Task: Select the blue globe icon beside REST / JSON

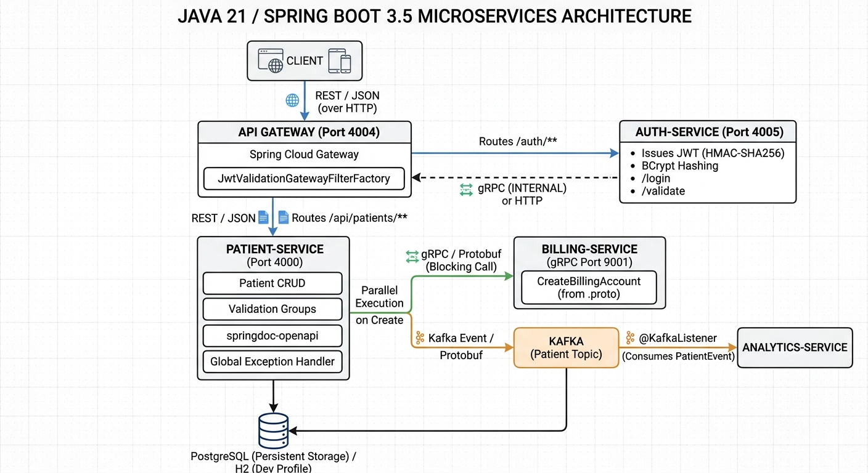Action: tap(292, 100)
